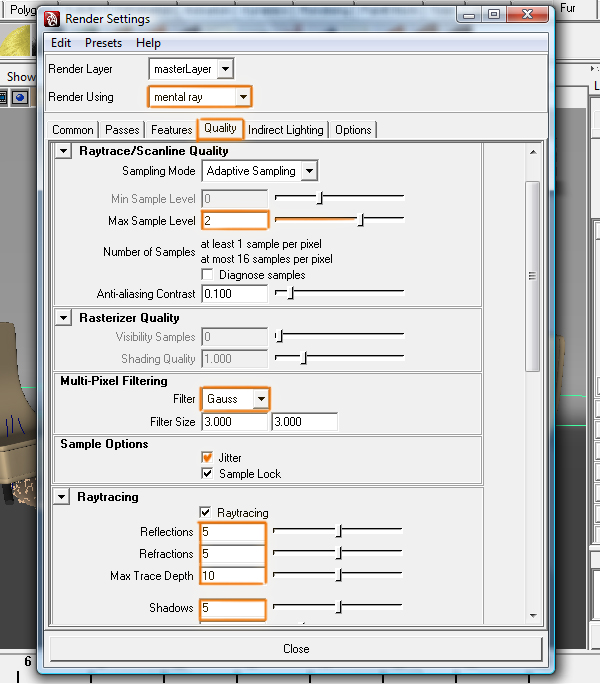Click the second Filter Size field
This screenshot has width=600, height=684.
[x=305, y=422]
